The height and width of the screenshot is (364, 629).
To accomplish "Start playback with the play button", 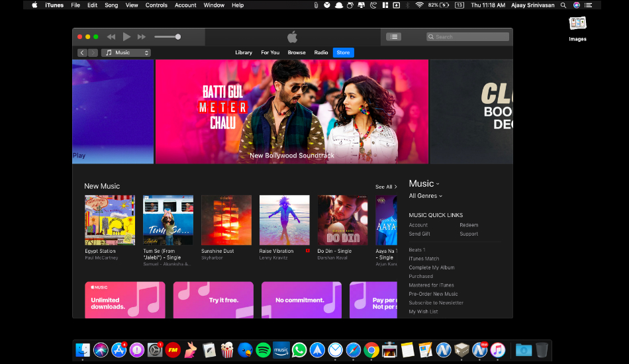I will pyautogui.click(x=126, y=37).
